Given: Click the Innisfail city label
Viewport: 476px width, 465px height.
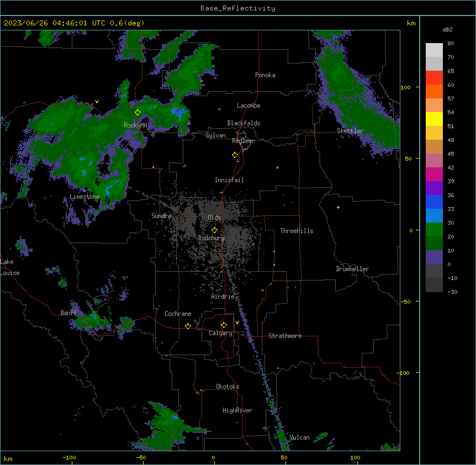Looking at the screenshot, I should click(x=229, y=180).
